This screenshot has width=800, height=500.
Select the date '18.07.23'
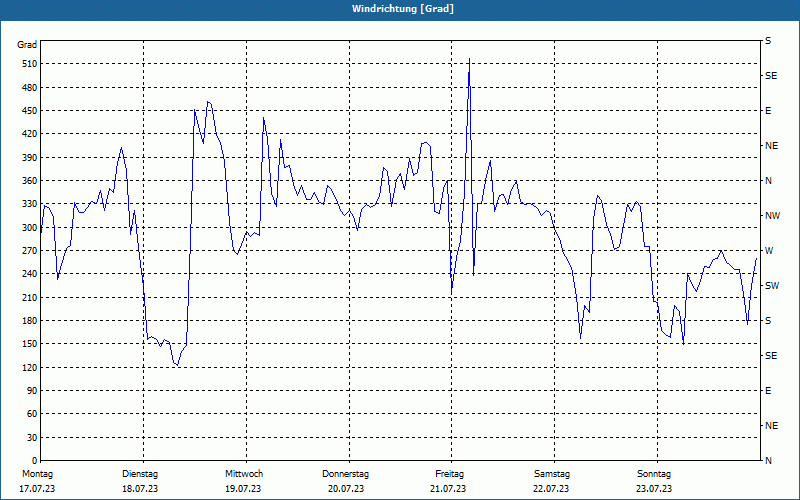coord(140,489)
